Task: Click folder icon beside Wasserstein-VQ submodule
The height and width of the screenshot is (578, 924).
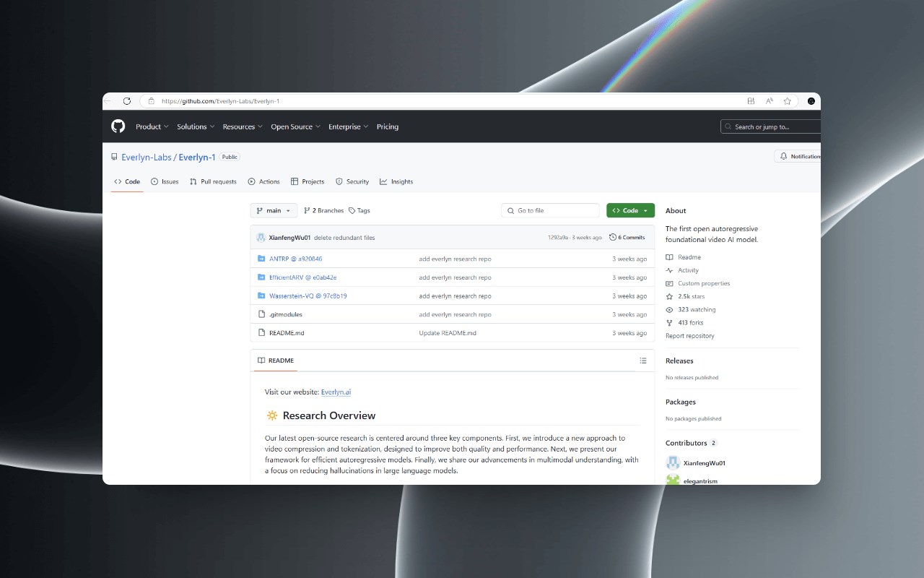Action: [x=262, y=296]
